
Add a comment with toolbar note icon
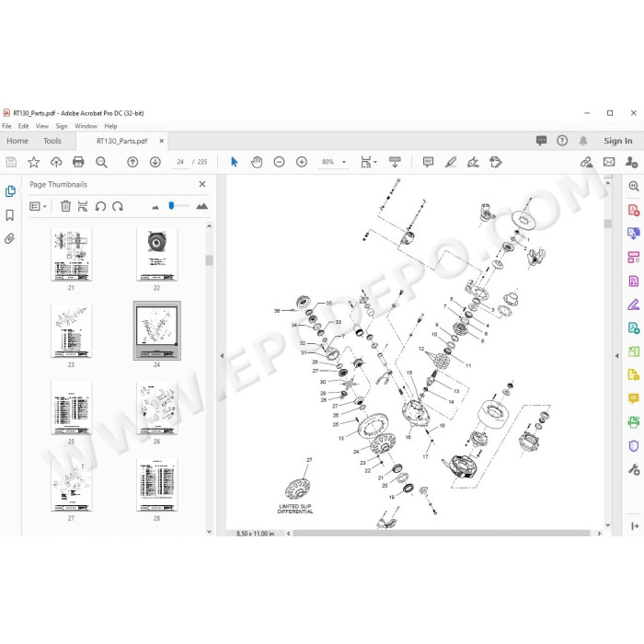coord(428,162)
